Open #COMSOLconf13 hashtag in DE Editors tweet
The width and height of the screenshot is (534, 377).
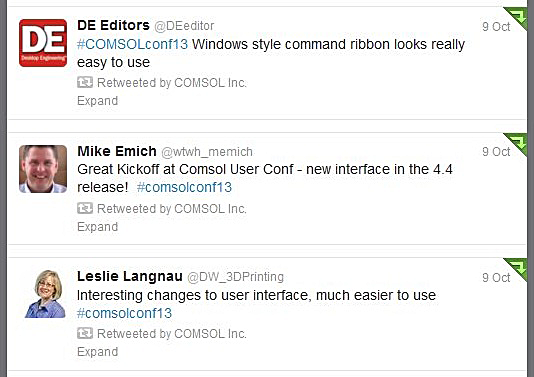(132, 44)
